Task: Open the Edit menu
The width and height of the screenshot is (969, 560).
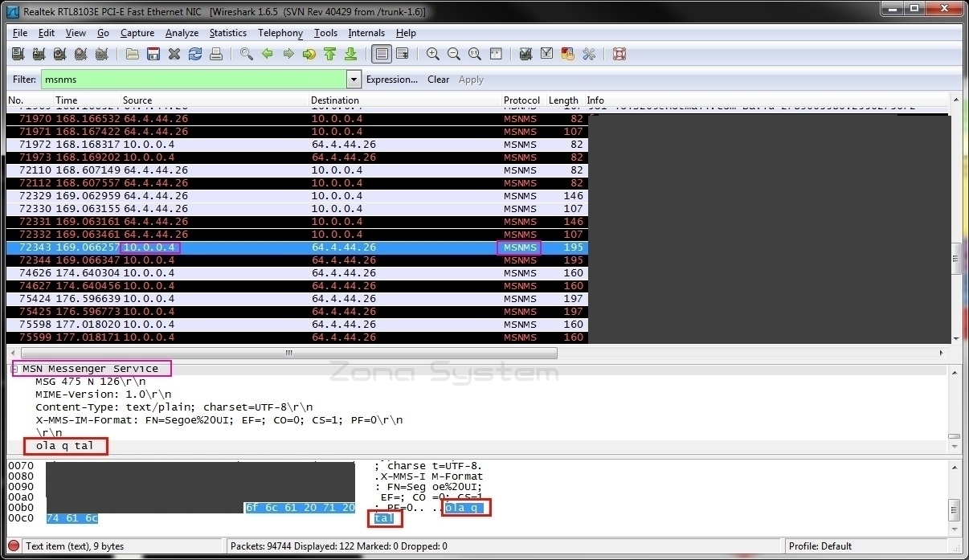Action: pyautogui.click(x=47, y=33)
